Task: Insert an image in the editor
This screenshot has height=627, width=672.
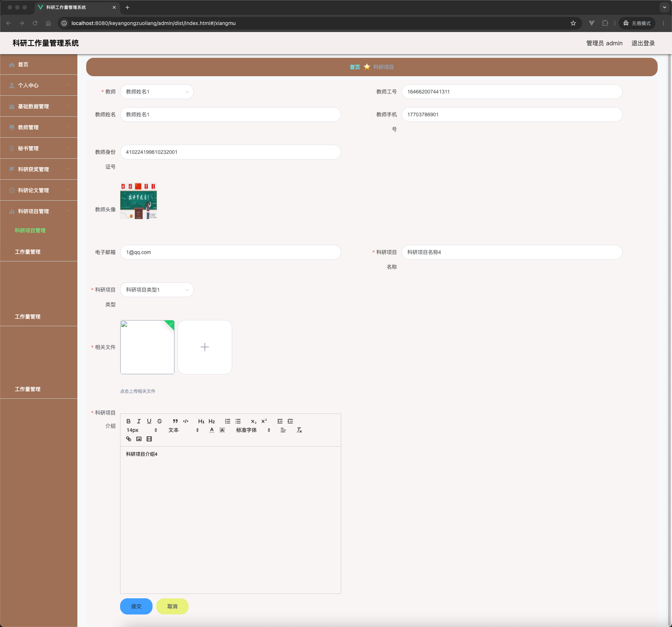Action: point(139,439)
